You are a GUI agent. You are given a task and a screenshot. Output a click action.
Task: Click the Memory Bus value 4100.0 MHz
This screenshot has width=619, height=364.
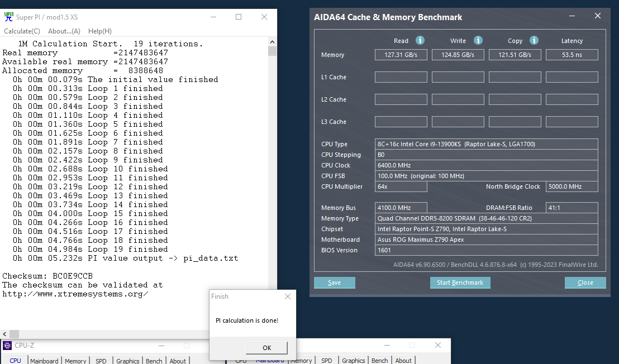tap(401, 208)
